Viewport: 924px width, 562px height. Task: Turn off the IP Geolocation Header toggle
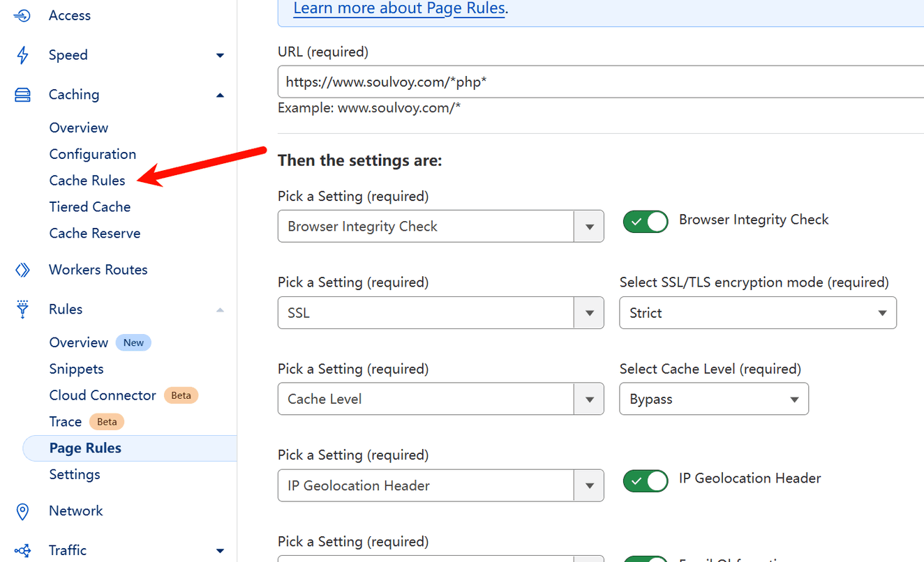click(x=645, y=480)
